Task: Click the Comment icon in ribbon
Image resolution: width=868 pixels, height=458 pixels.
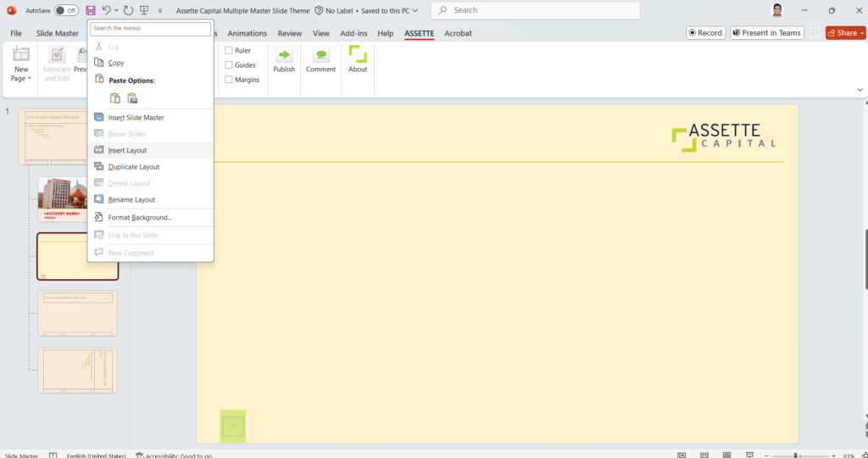Action: [321, 55]
